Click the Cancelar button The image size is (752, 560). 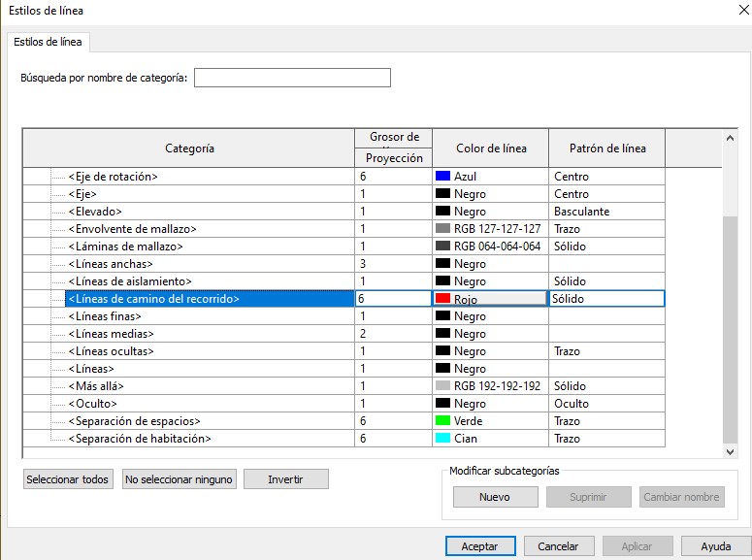pos(559,546)
